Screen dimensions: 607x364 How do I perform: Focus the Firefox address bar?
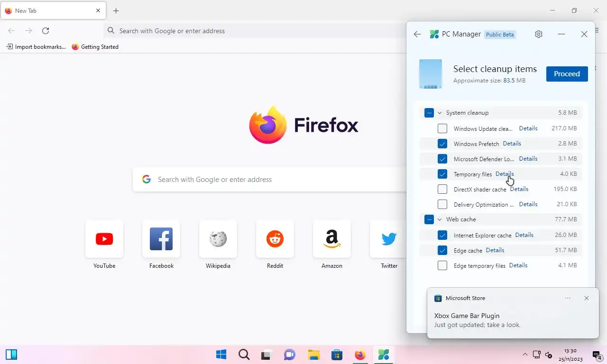coord(255,31)
